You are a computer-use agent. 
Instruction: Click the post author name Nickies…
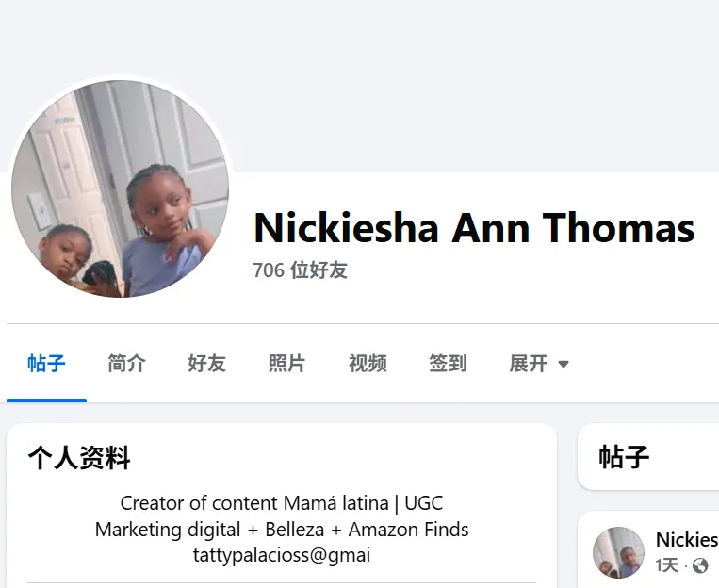click(687, 540)
